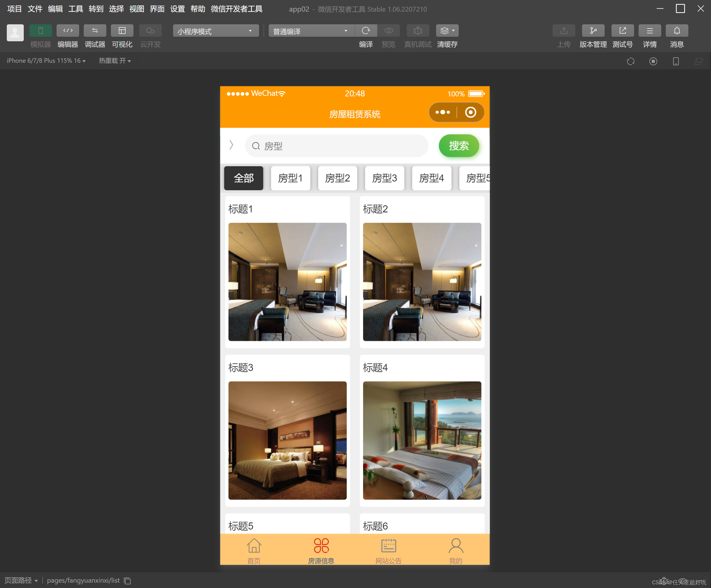Open the 设置 menu

(x=177, y=9)
